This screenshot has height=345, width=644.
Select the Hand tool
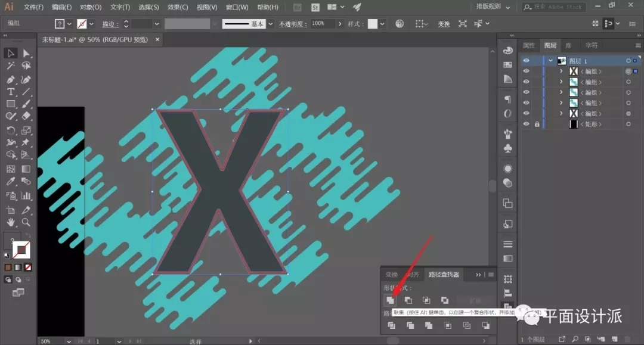(x=11, y=222)
